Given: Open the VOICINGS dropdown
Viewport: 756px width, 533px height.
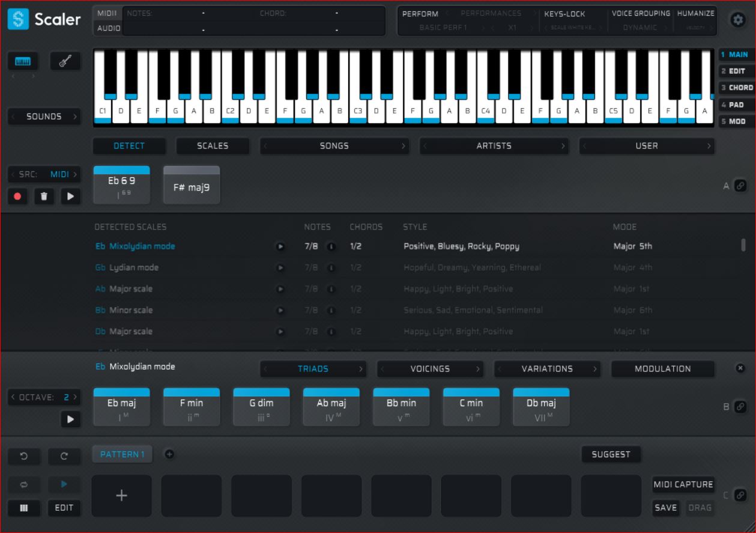Looking at the screenshot, I should coord(430,369).
